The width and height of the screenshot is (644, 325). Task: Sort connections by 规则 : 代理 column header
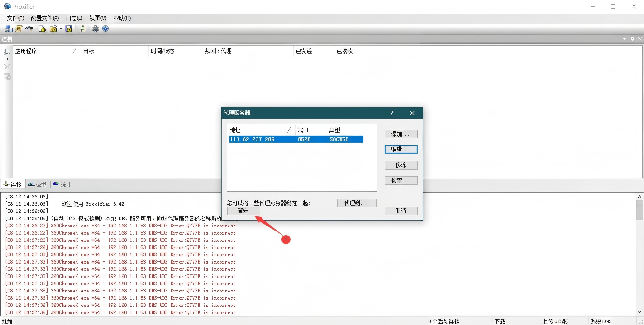(x=248, y=52)
